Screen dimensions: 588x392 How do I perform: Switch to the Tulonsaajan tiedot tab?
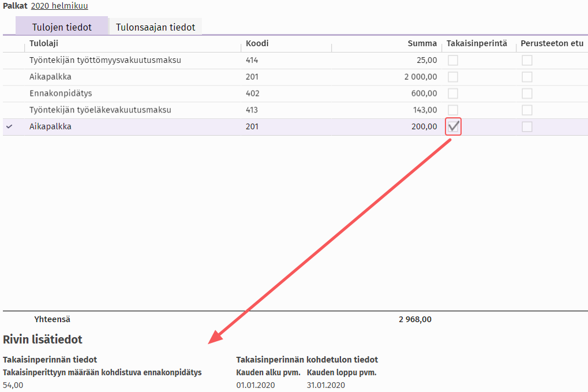155,27
